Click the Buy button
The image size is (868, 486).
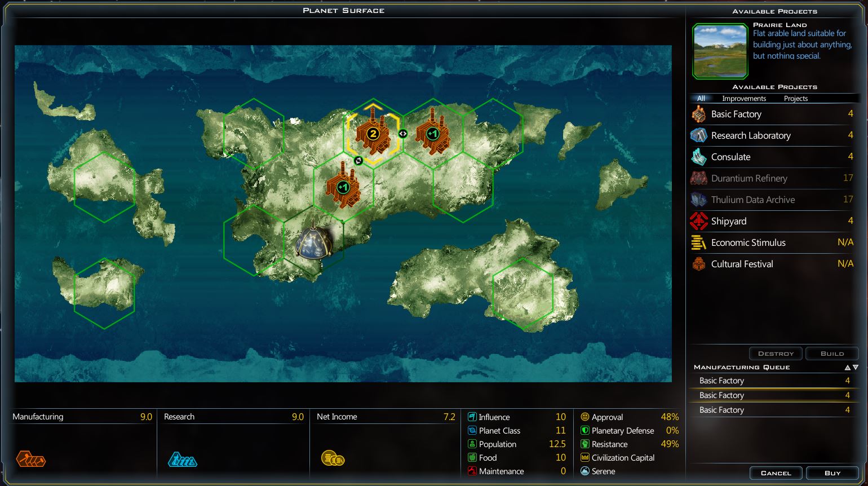click(832, 473)
